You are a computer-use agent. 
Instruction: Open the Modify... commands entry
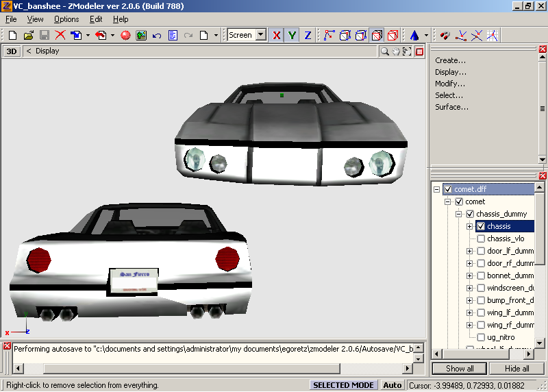[x=450, y=84]
